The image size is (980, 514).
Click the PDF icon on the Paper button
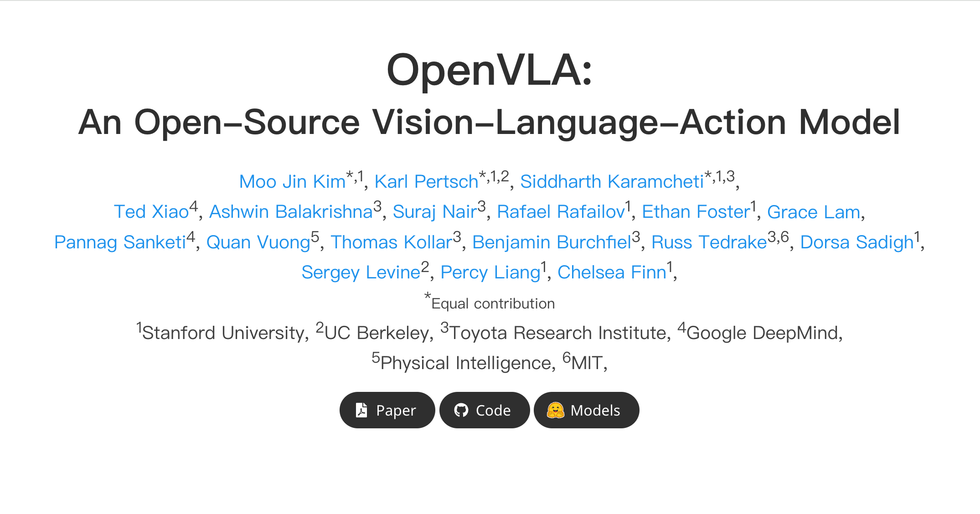pyautogui.click(x=361, y=410)
